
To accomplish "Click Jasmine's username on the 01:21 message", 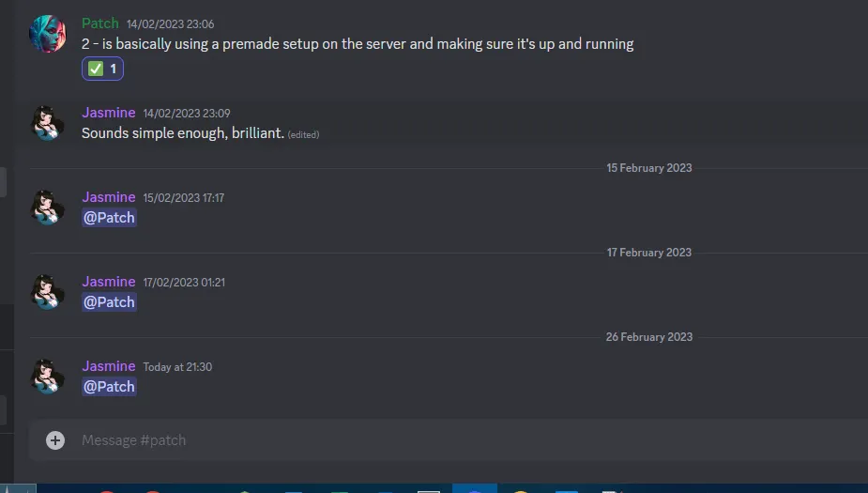I will coord(109,282).
